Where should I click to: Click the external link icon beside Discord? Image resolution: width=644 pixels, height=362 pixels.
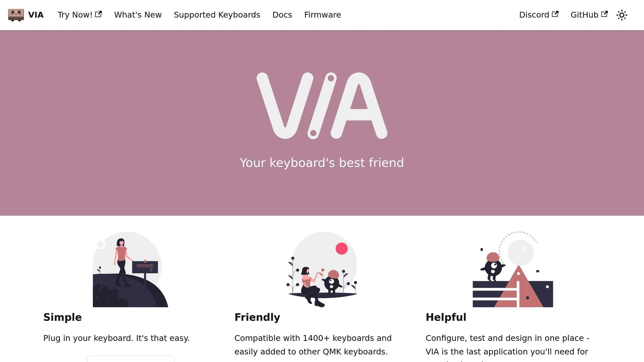pyautogui.click(x=555, y=14)
